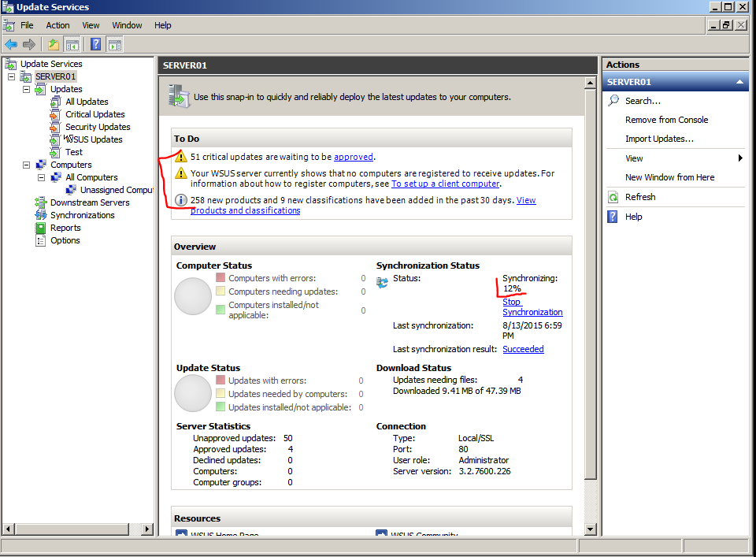The height and width of the screenshot is (557, 756).
Task: Click center pane scroll up arrow
Action: click(x=590, y=83)
